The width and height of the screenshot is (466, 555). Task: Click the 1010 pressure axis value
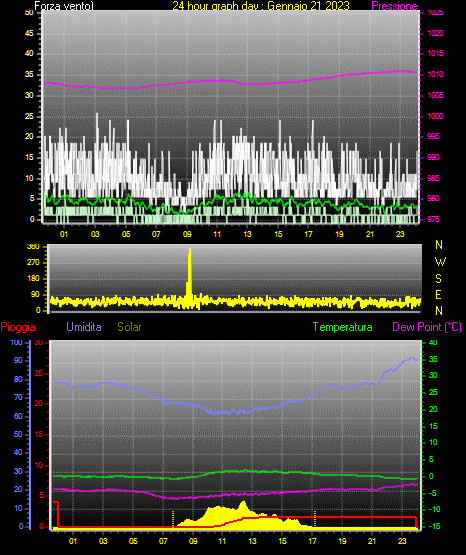(435, 74)
